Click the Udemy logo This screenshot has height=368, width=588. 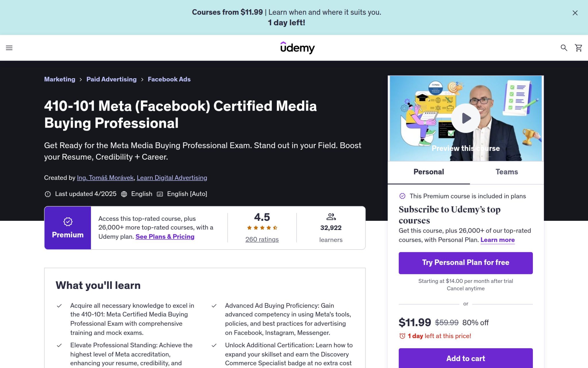297,48
